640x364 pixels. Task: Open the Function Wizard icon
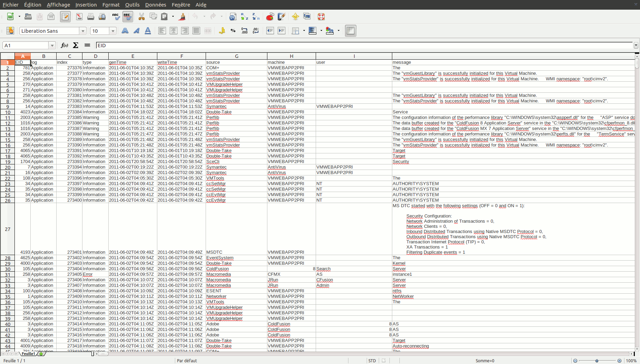tap(64, 45)
